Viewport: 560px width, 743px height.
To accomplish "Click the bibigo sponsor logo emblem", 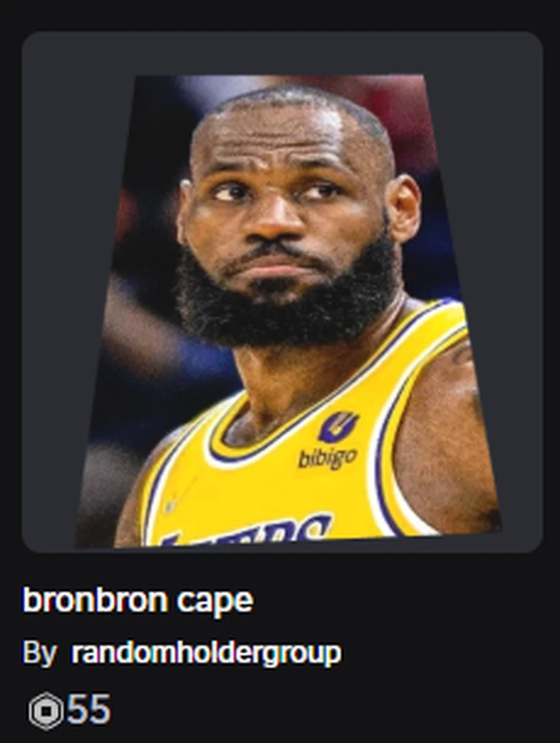I will click(338, 426).
